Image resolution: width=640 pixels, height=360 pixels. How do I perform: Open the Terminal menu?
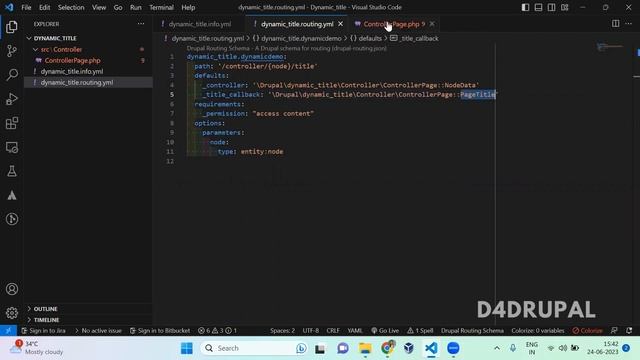[x=161, y=7]
